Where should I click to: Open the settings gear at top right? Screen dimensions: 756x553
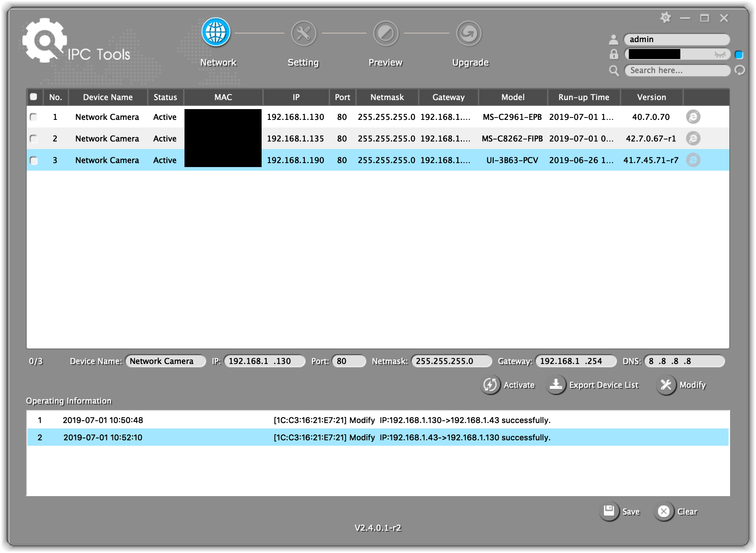(x=665, y=17)
